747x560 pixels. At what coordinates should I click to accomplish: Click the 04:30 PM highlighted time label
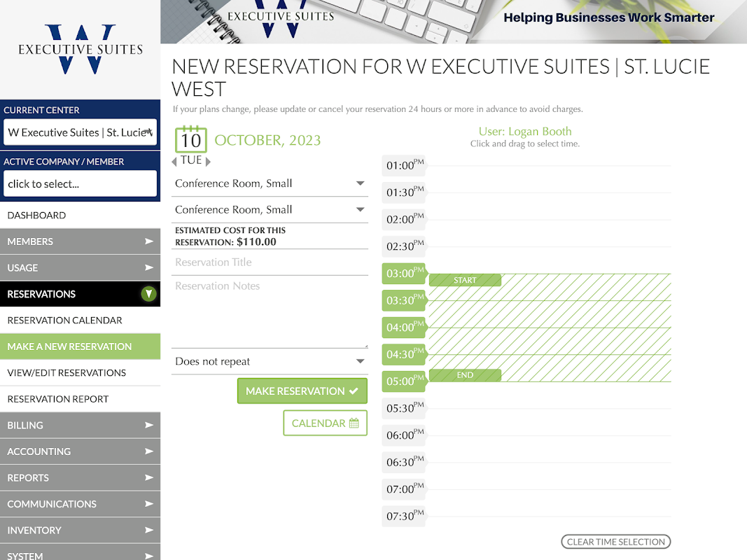point(404,354)
